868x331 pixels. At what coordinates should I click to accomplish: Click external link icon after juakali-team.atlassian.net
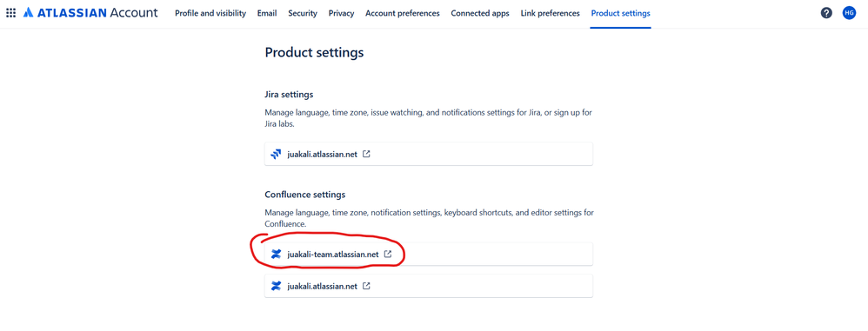[388, 255]
